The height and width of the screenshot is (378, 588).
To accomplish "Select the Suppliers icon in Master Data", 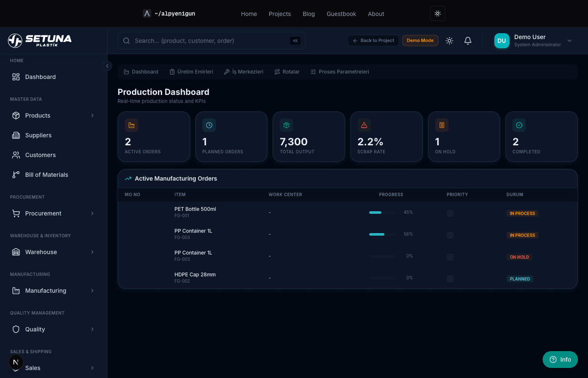I will [x=16, y=135].
